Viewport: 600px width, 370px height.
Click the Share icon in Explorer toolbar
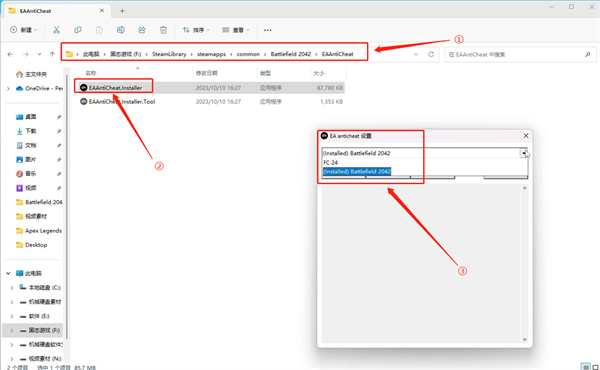[x=142, y=30]
